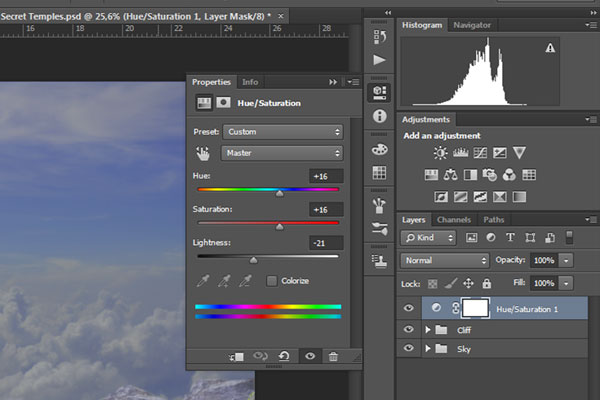
Task: Expand the Cliff layer group
Action: point(429,329)
